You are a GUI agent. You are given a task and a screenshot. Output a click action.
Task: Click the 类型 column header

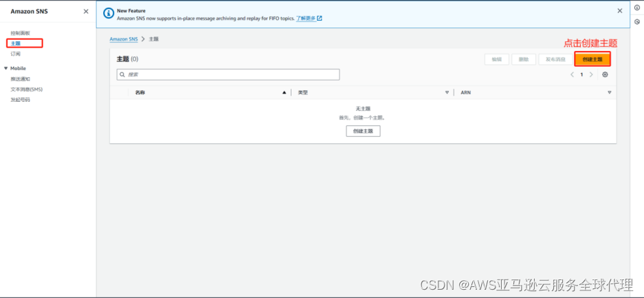(302, 92)
